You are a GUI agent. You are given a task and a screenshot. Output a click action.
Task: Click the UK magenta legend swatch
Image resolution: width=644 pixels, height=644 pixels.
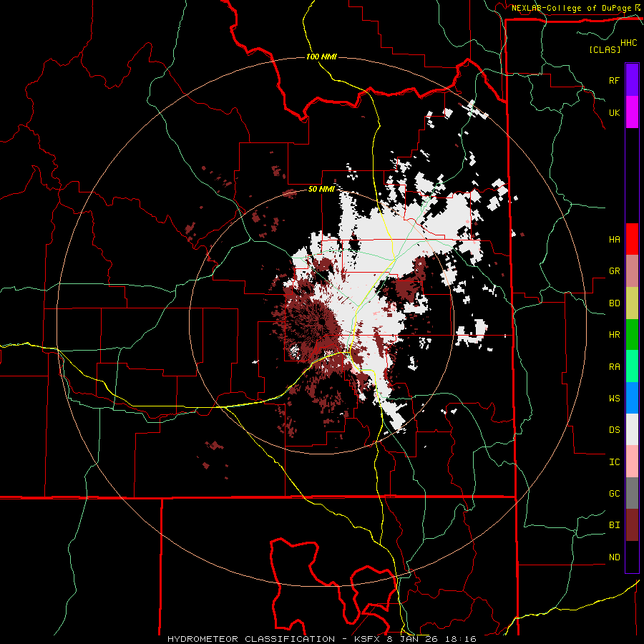(632, 112)
